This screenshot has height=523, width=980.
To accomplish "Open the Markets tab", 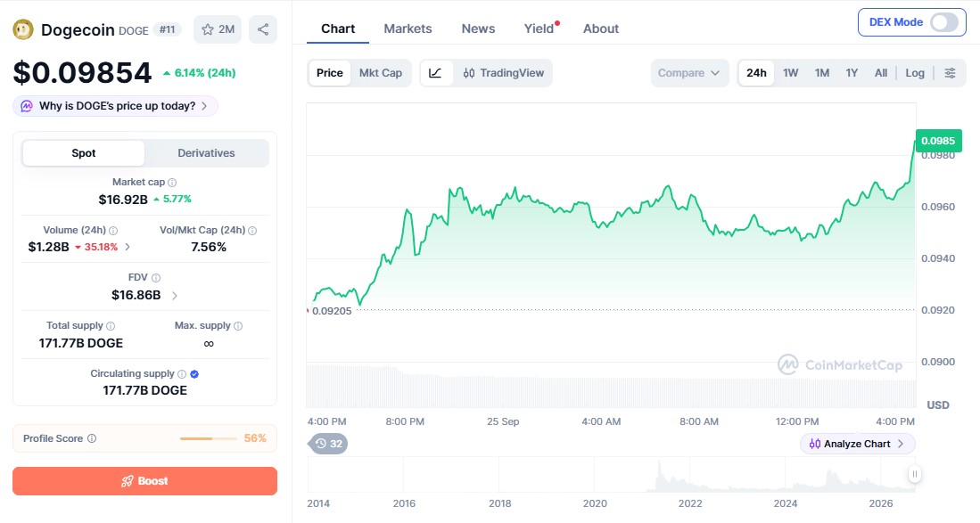I will coord(408,29).
